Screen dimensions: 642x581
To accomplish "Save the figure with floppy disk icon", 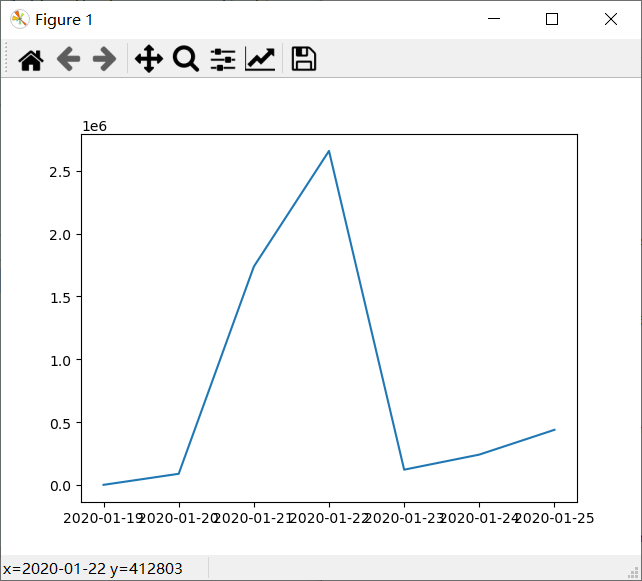I will coord(303,59).
